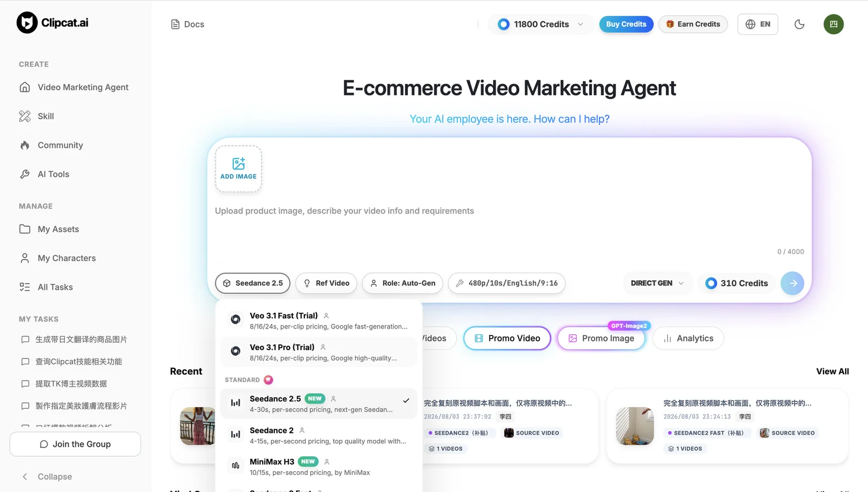Open AI Tools in sidebar
Screen dimensions: 868x492
tap(75, 174)
